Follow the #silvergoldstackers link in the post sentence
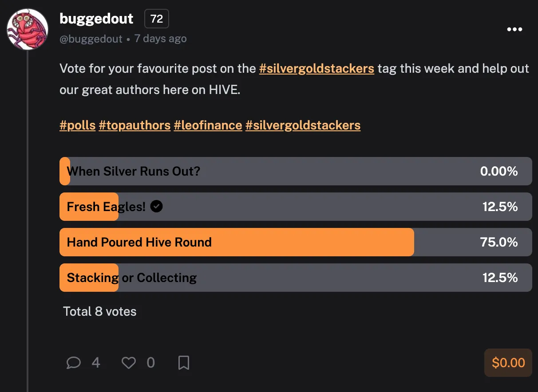The width and height of the screenshot is (538, 392). [x=316, y=69]
